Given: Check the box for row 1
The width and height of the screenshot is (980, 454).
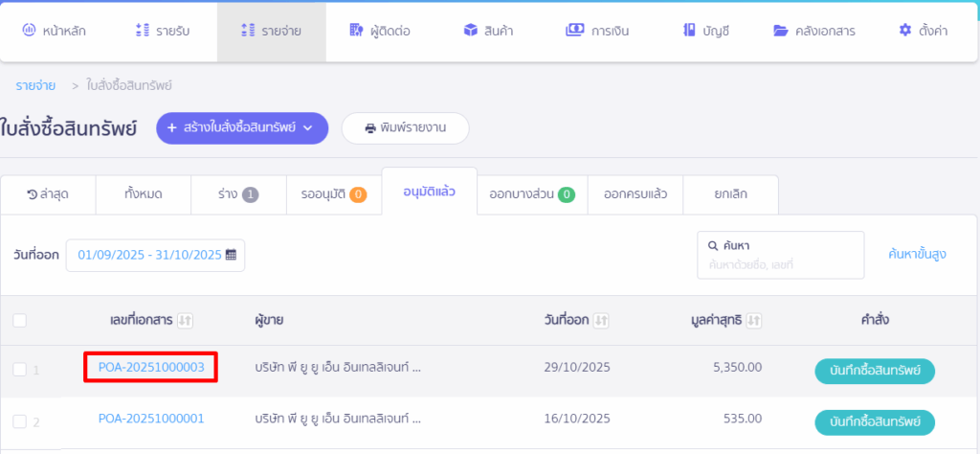Looking at the screenshot, I should pos(20,369).
